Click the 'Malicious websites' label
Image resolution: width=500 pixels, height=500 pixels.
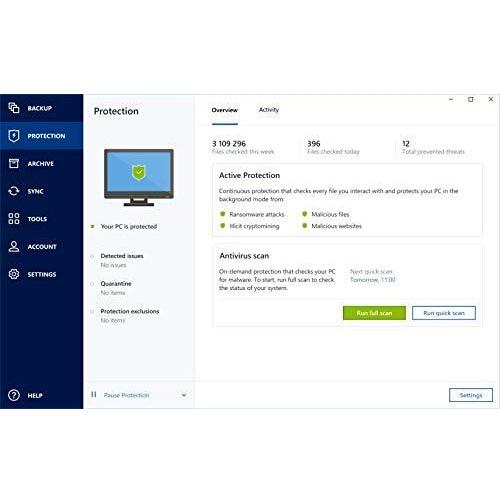(x=336, y=226)
